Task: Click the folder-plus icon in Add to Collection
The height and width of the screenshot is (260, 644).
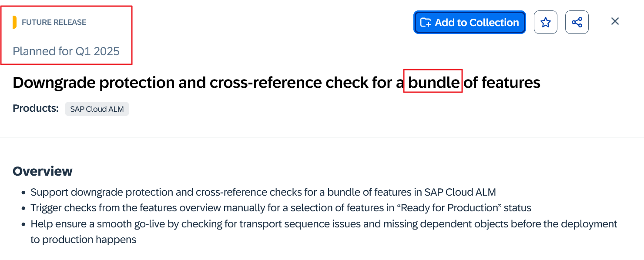Action: pyautogui.click(x=425, y=22)
